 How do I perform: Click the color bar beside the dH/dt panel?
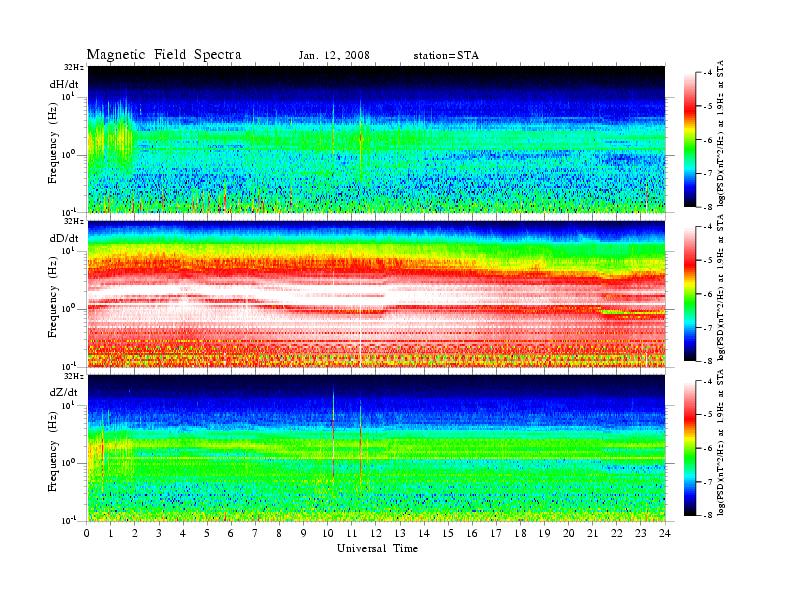[690, 139]
